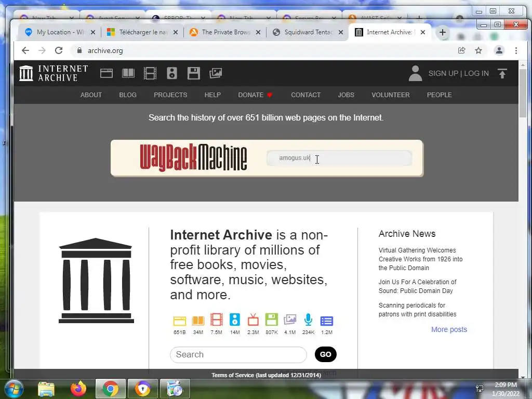Switch to the Télécharger le nav tab
The width and height of the screenshot is (532, 399).
tap(142, 32)
